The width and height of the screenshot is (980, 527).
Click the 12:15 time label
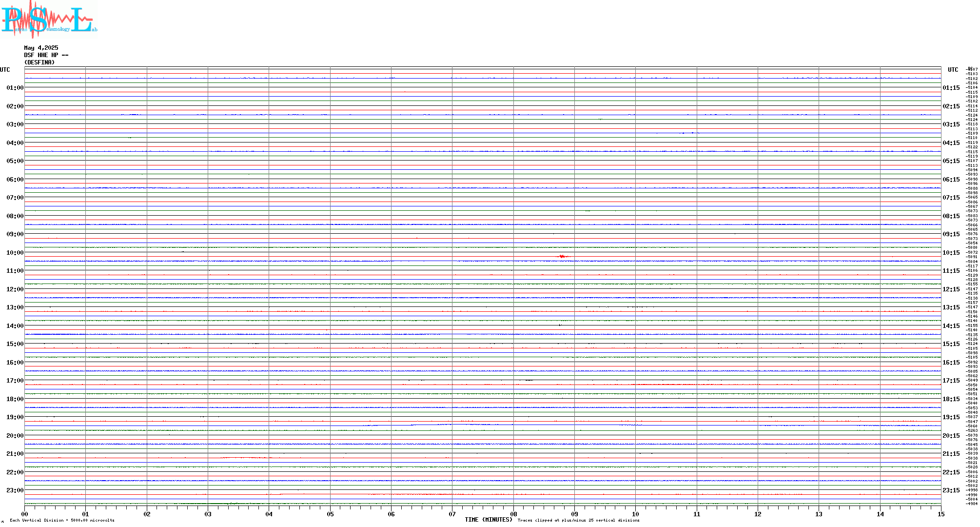point(951,289)
